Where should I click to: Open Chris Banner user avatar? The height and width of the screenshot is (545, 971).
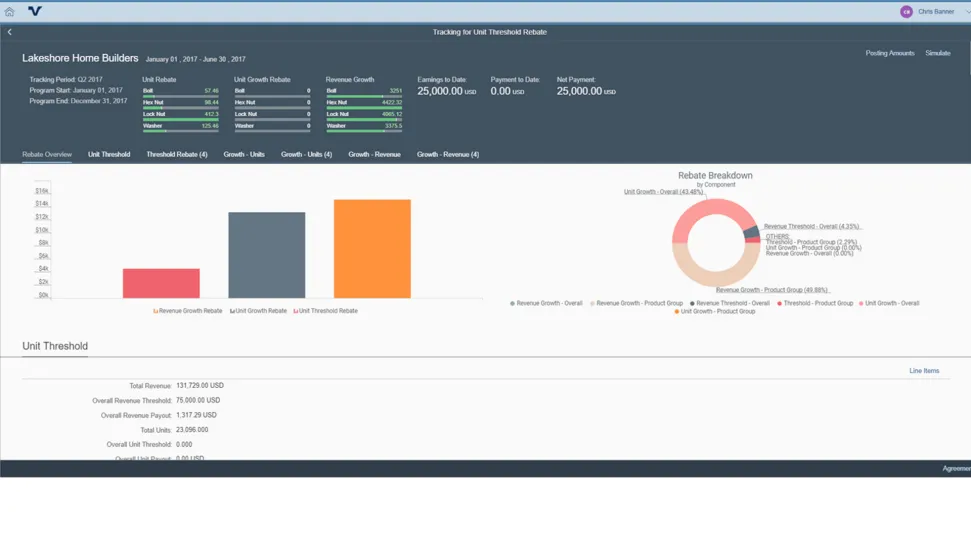pos(906,12)
